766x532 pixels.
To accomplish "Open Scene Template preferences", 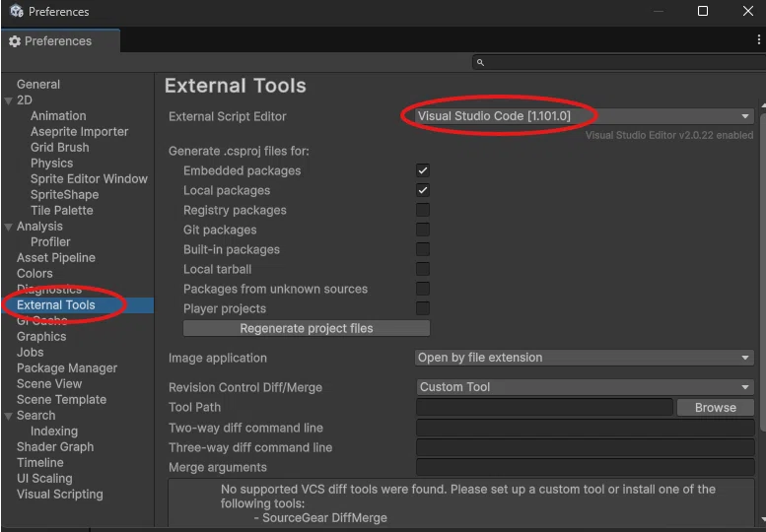I will click(x=61, y=400).
